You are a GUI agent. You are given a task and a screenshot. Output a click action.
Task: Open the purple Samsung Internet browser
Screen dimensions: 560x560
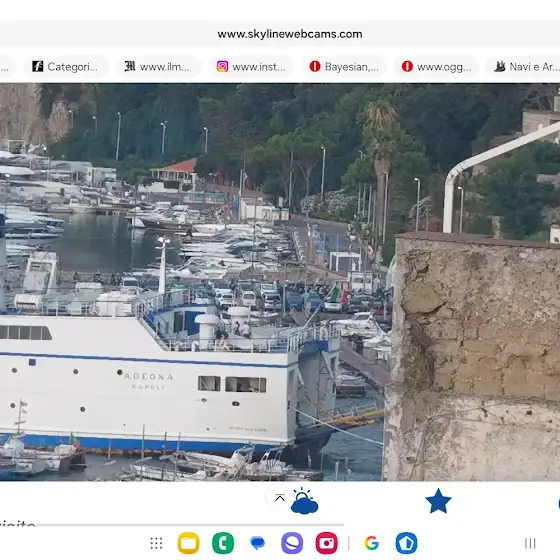click(292, 543)
